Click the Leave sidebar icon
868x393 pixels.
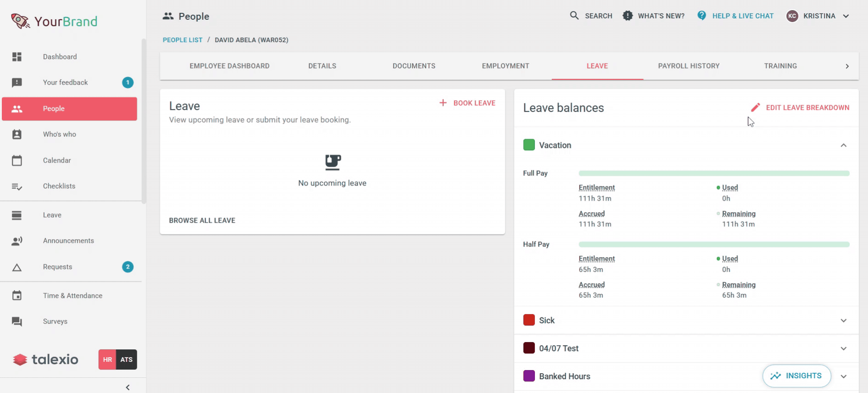click(x=17, y=215)
